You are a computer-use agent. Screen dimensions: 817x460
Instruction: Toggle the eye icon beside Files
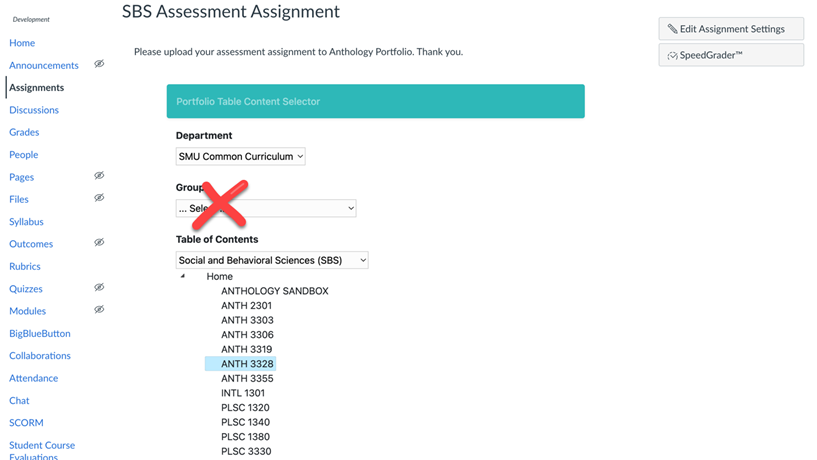(x=99, y=198)
